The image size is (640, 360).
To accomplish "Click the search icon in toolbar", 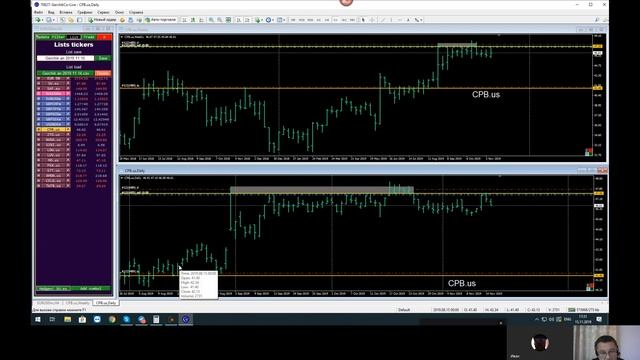I will (597, 20).
